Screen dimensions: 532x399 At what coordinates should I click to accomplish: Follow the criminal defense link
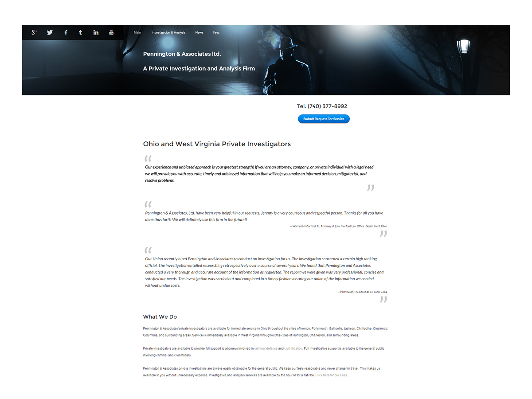pos(266,348)
